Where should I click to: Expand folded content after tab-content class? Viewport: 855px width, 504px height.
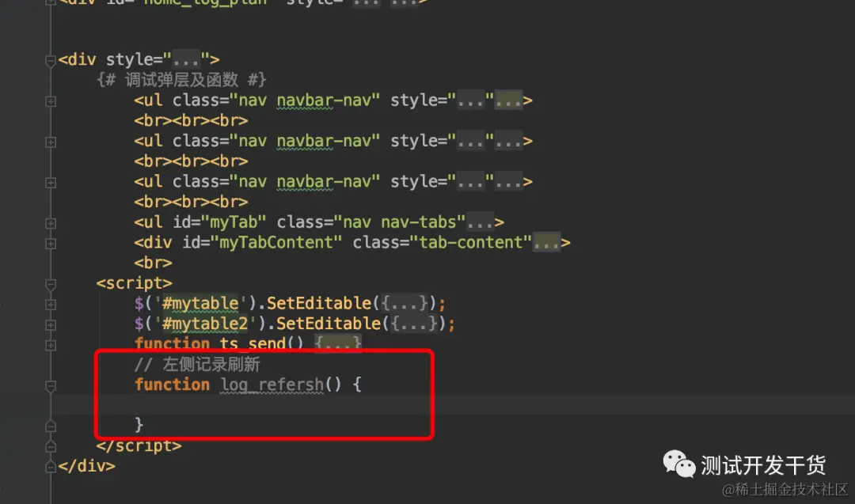click(x=546, y=242)
